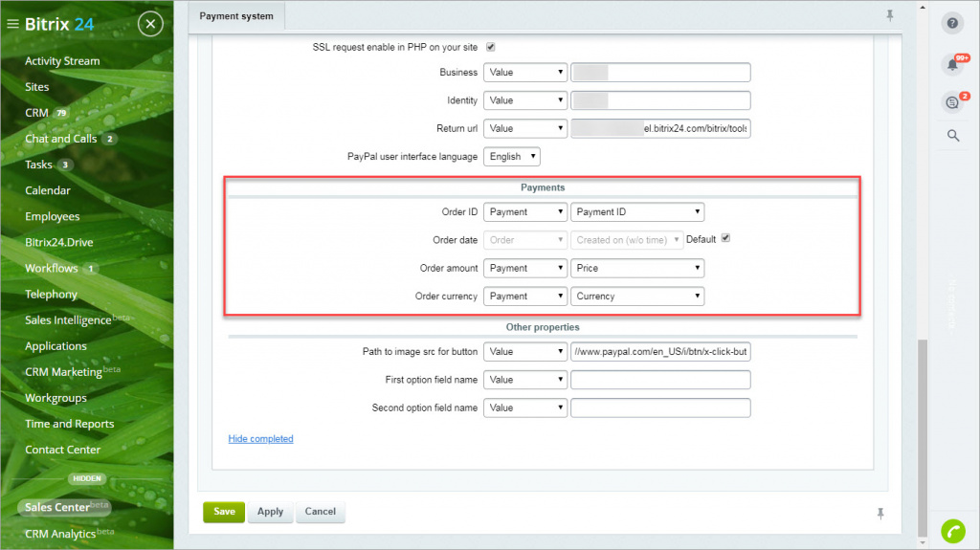Open Sales Center in the left menu
980x550 pixels.
64,508
